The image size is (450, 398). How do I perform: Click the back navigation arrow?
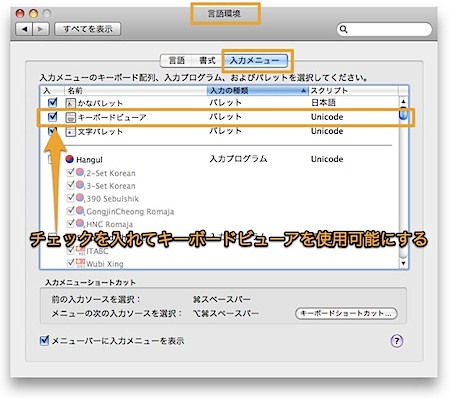tap(24, 29)
